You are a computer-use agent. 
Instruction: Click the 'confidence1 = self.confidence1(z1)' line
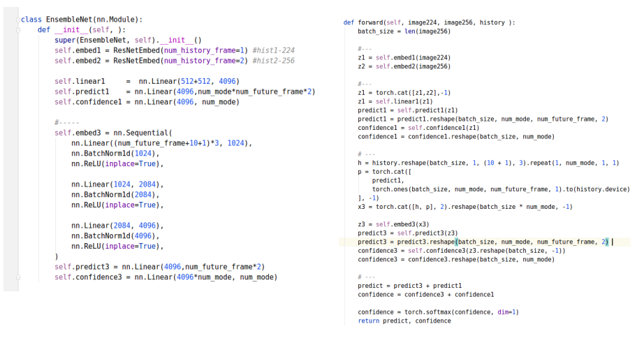418,128
